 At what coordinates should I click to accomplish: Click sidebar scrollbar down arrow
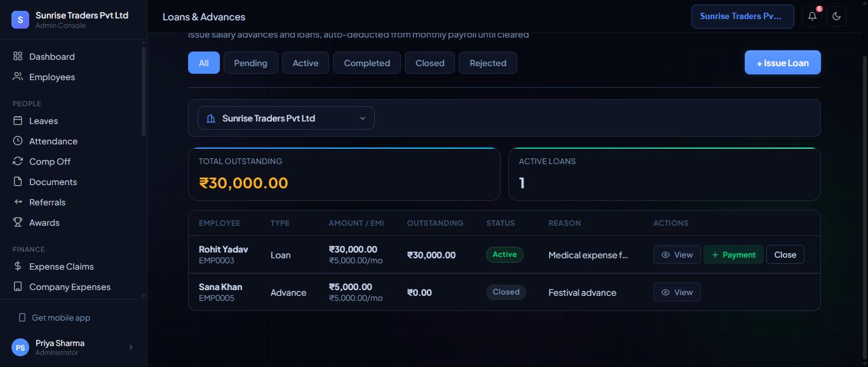coord(144,296)
